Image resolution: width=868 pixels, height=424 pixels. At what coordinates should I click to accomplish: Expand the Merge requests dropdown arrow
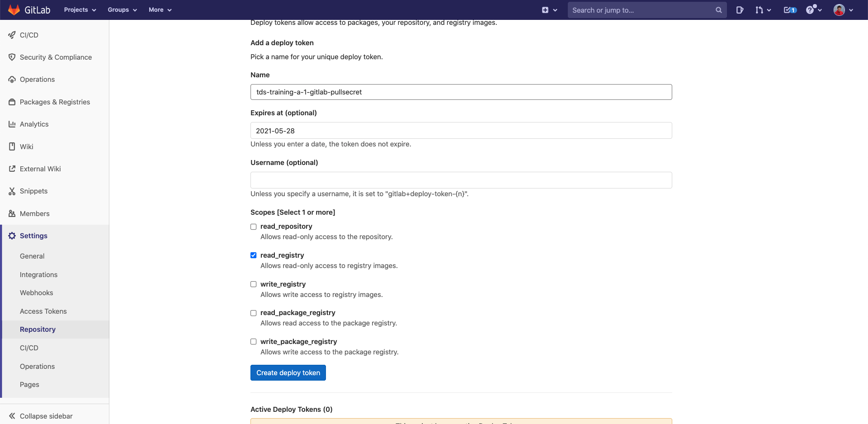(x=769, y=10)
